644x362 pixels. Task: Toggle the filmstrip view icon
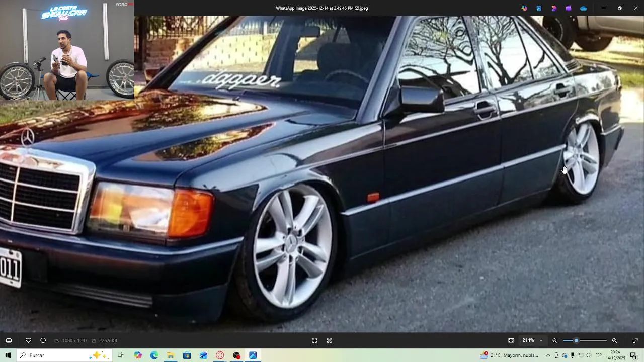pos(9,340)
